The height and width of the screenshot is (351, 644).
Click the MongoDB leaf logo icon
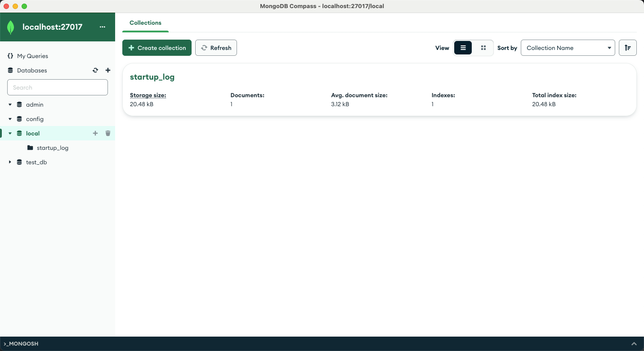point(10,27)
